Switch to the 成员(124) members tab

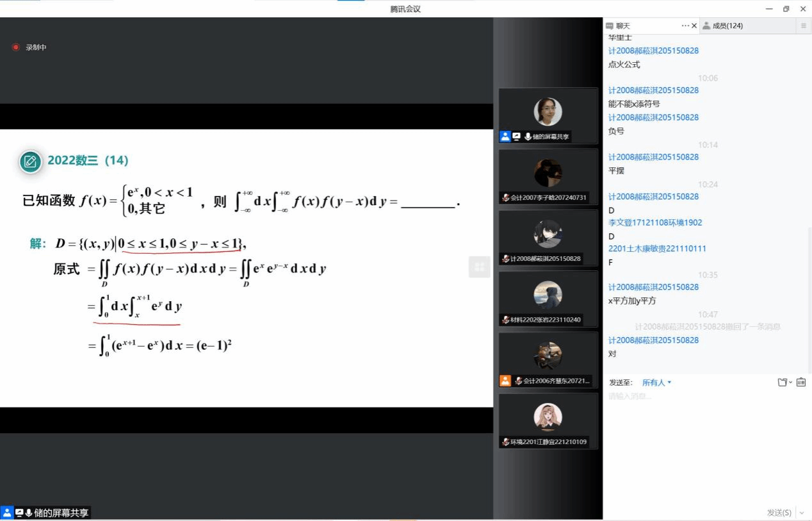(x=722, y=26)
